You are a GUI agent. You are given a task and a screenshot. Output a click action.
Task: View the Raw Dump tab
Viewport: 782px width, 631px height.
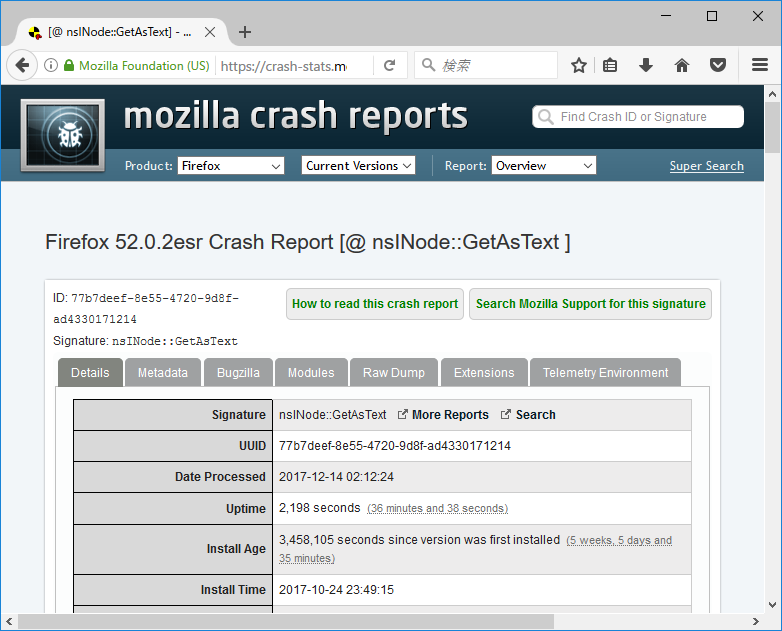[x=393, y=373]
